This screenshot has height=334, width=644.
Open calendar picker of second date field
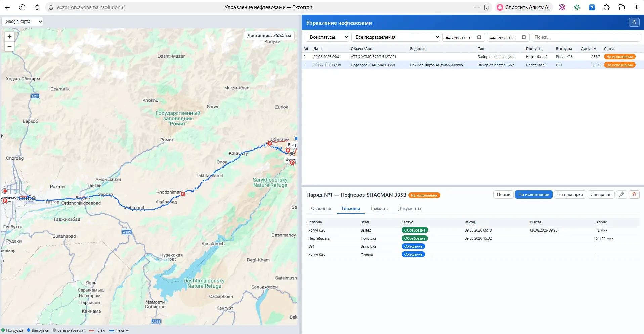click(x=524, y=37)
